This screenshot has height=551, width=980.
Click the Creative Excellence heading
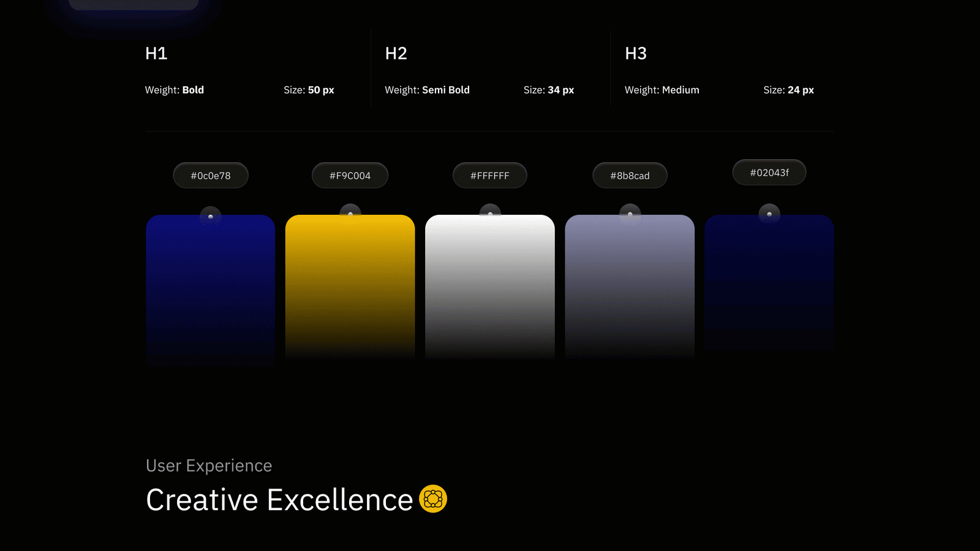tap(279, 500)
